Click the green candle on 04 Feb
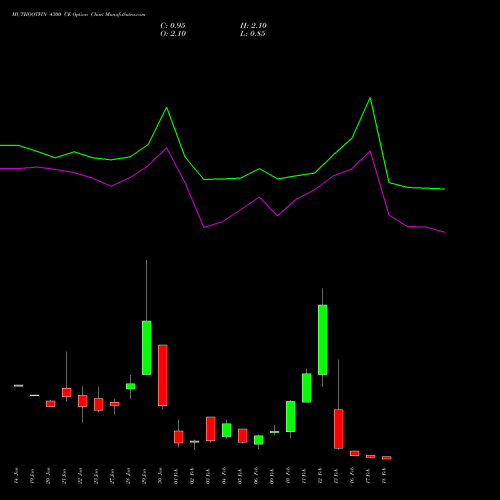Image resolution: width=500 pixels, height=500 pixels. (227, 430)
